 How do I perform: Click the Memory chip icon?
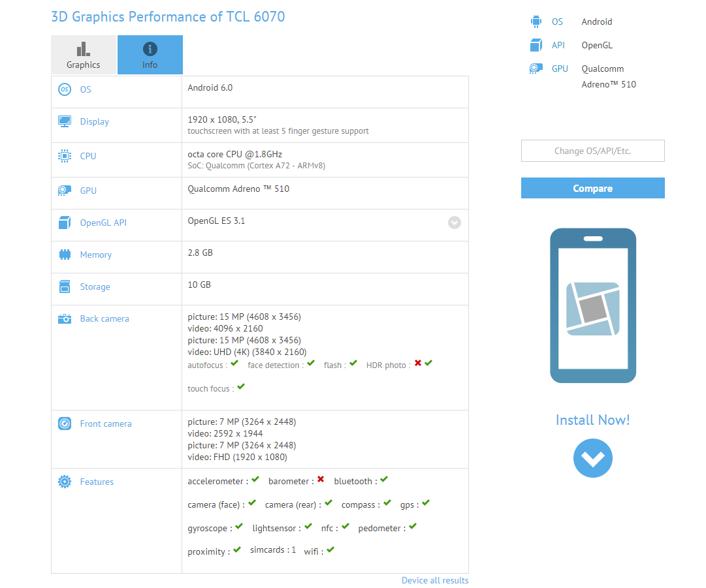coord(65,255)
